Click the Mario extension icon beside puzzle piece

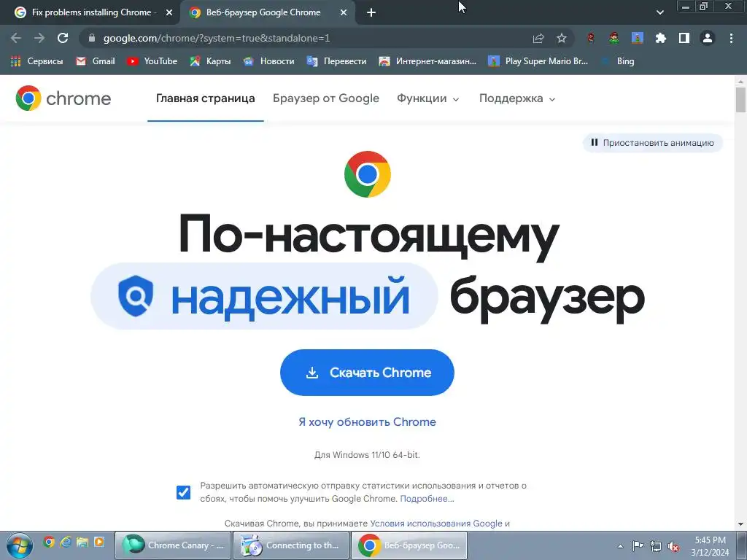(x=638, y=38)
